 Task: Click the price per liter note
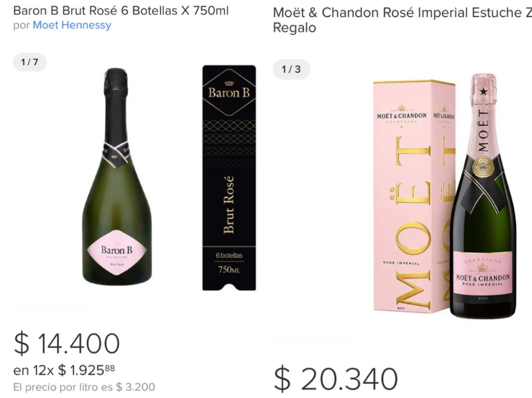84,387
